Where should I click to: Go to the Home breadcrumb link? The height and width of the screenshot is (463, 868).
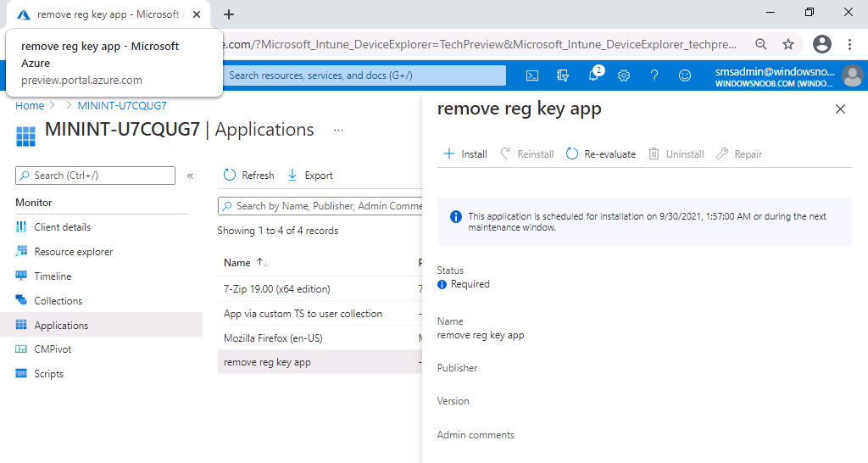pyautogui.click(x=30, y=105)
